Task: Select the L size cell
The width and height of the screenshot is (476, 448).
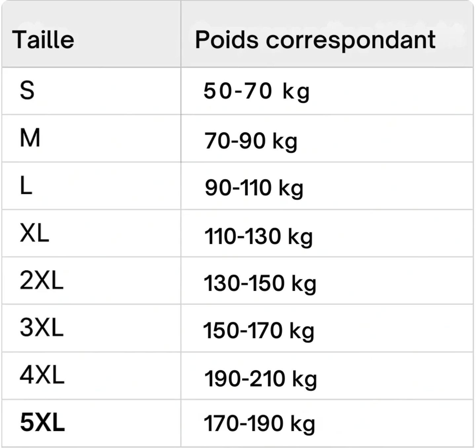Action: [26, 186]
